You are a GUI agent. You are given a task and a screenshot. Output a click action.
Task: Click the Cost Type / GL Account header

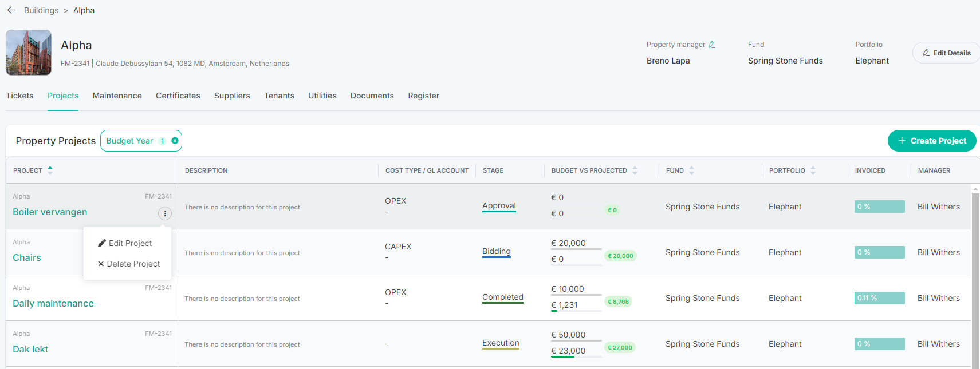427,170
